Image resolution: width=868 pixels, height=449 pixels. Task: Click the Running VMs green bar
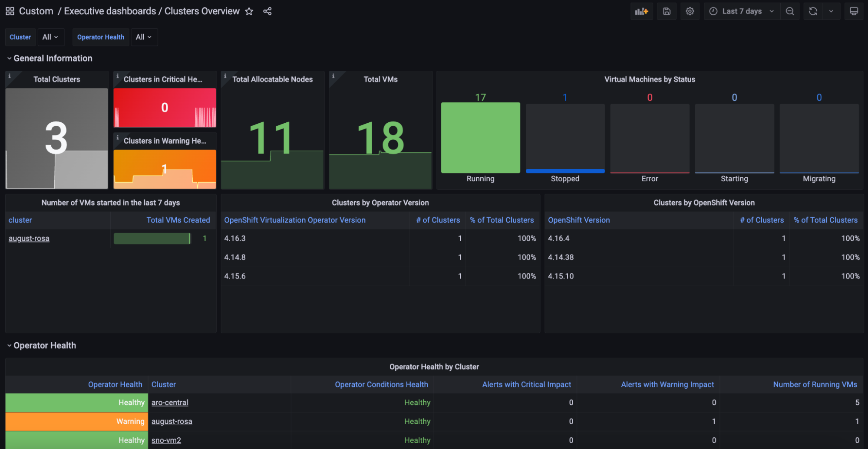(480, 138)
